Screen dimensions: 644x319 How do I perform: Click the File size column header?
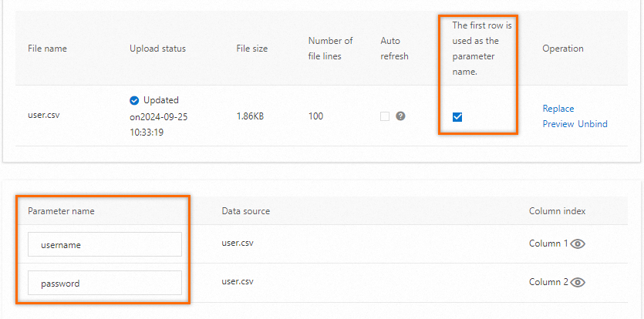point(252,49)
